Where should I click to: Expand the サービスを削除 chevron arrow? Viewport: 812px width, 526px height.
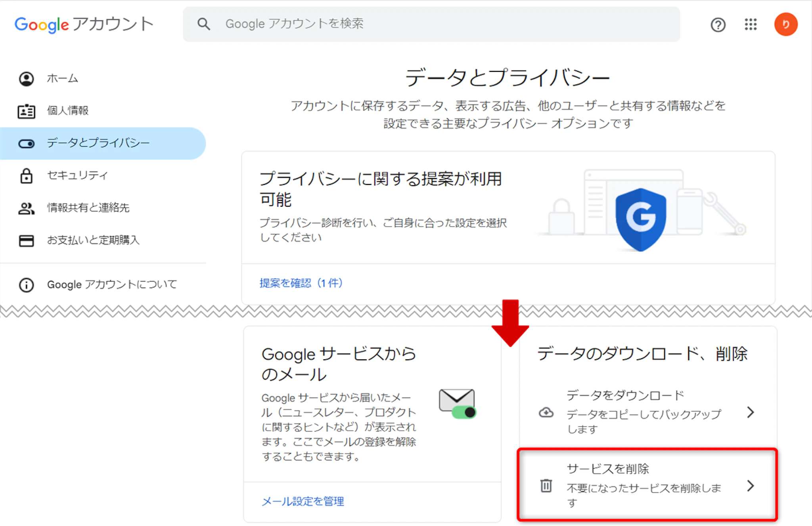point(750,486)
